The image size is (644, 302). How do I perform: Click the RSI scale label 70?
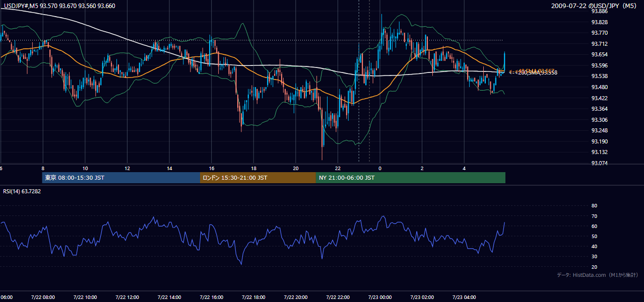click(594, 216)
